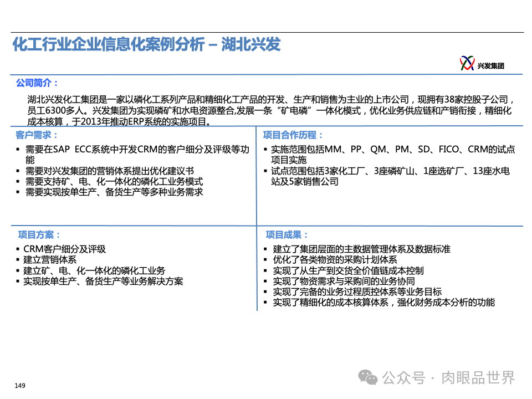Click bullet 需要支持矿、电、化一体化的磷化工业务模式

click(114, 182)
